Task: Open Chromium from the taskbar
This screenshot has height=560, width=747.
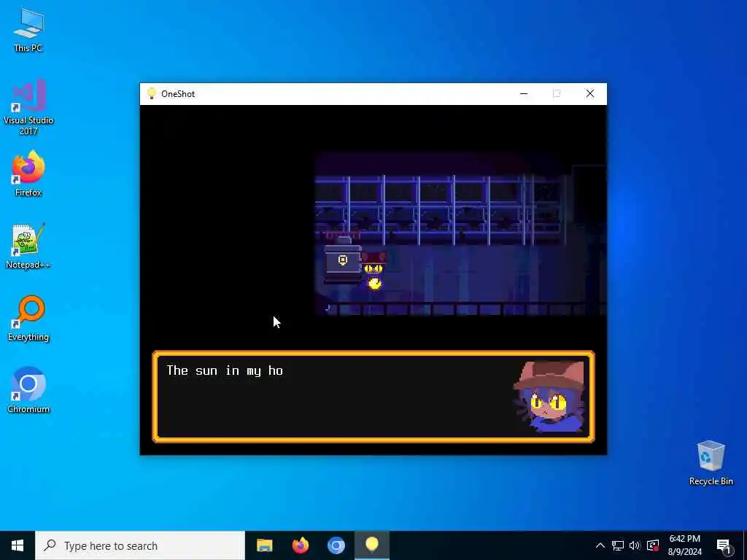Action: point(336,545)
